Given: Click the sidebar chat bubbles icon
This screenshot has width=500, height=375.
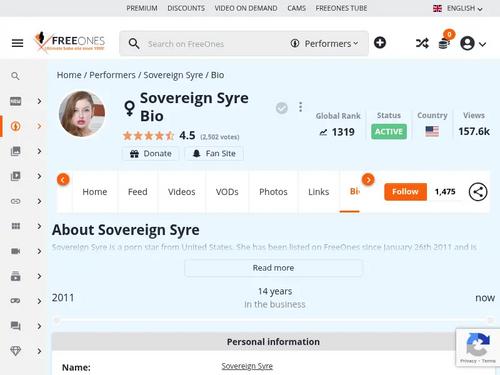Looking at the screenshot, I should (x=15, y=326).
